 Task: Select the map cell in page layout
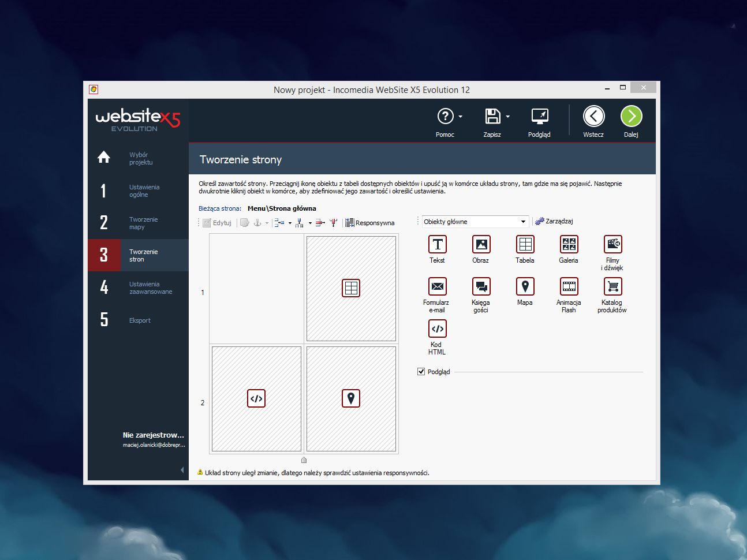351,398
